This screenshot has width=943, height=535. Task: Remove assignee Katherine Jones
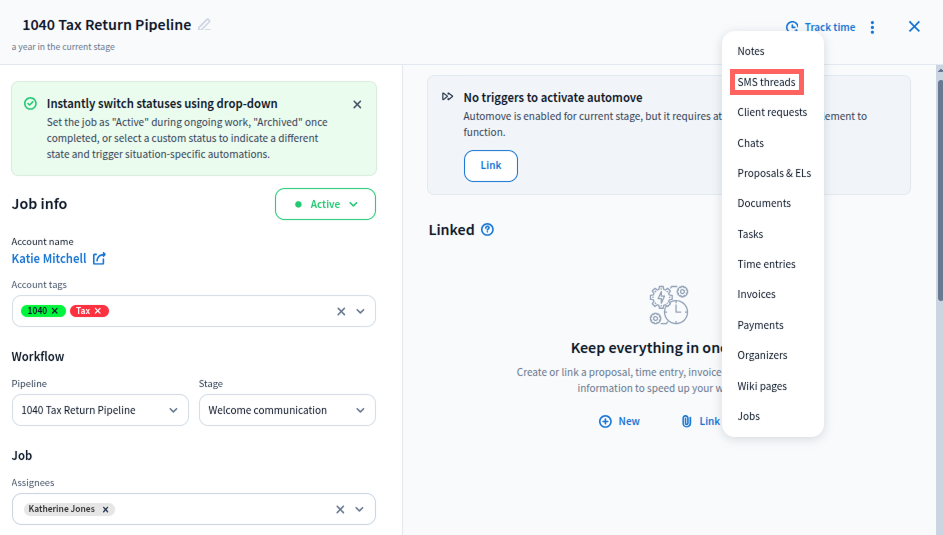105,509
